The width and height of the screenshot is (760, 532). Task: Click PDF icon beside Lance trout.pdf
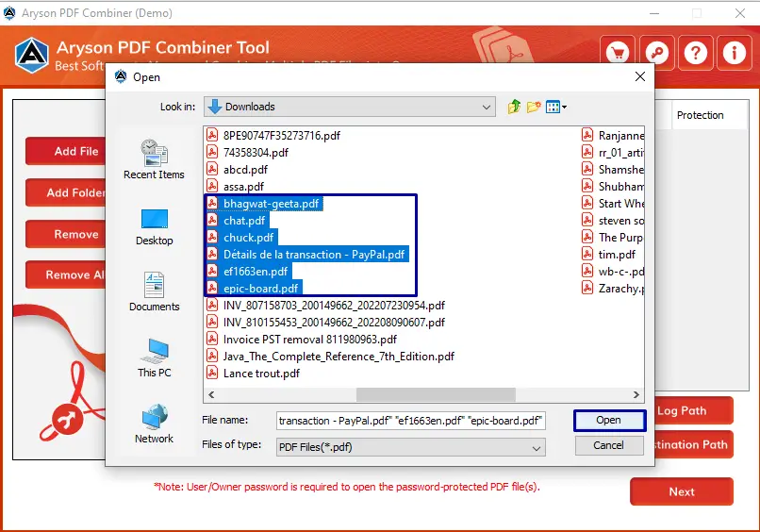point(212,373)
